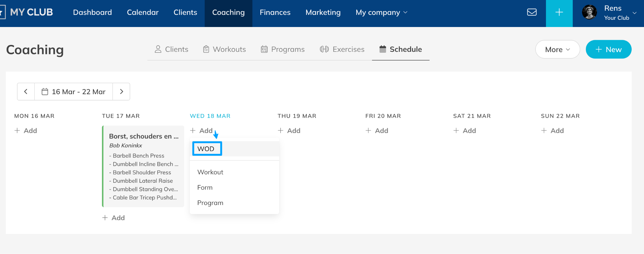Image resolution: width=644 pixels, height=254 pixels.
Task: Switch to the Programs tab
Action: point(283,49)
